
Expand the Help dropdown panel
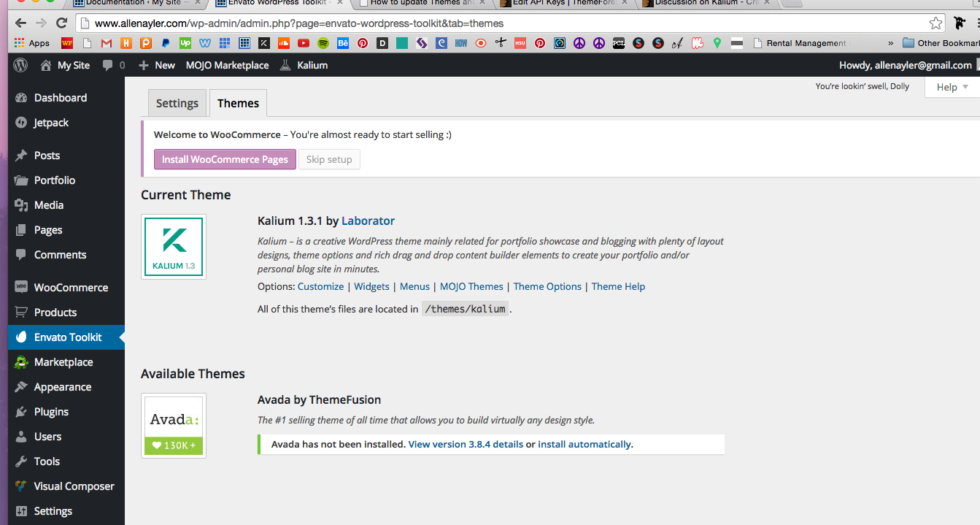[x=952, y=87]
